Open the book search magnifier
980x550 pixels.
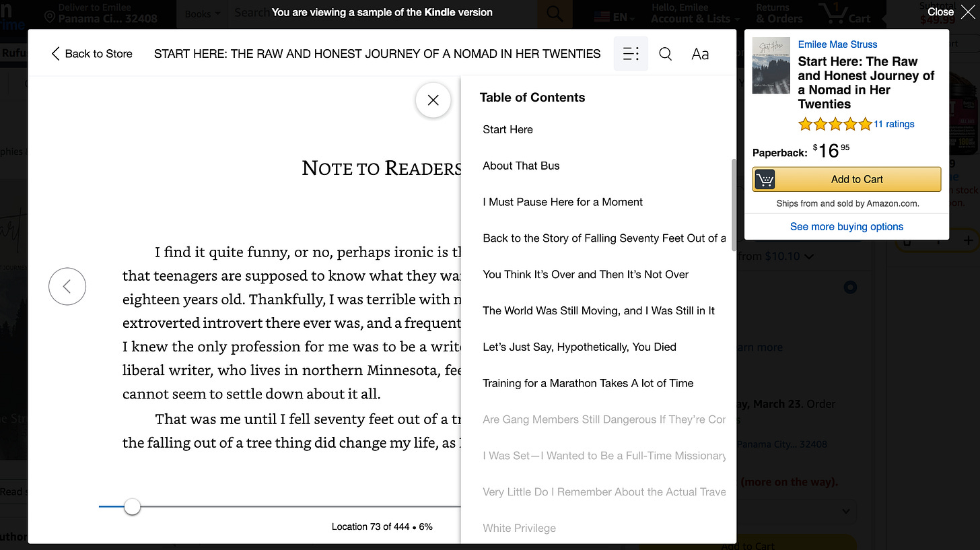pyautogui.click(x=665, y=54)
